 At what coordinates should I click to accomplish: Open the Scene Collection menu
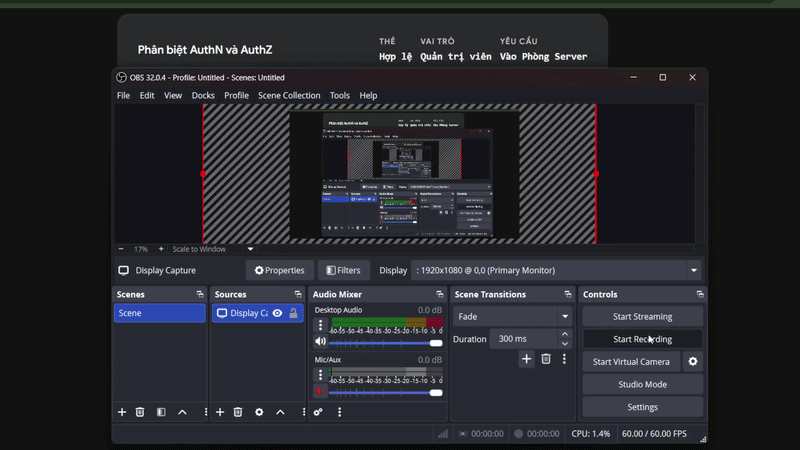click(x=289, y=96)
